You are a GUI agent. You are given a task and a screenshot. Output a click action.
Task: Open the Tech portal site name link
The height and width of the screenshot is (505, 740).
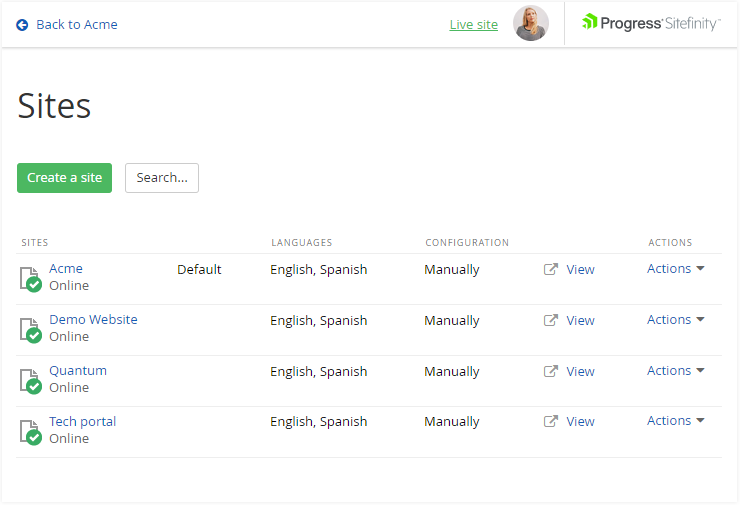[x=82, y=421]
